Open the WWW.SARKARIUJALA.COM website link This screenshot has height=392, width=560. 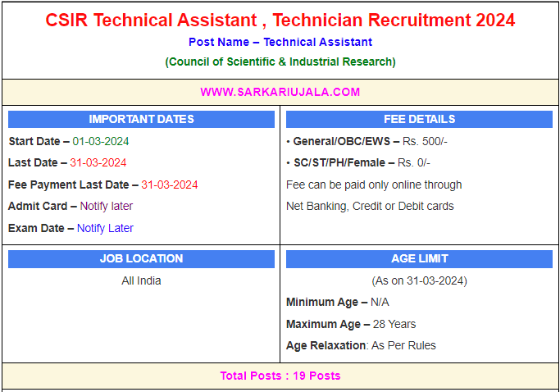point(280,92)
